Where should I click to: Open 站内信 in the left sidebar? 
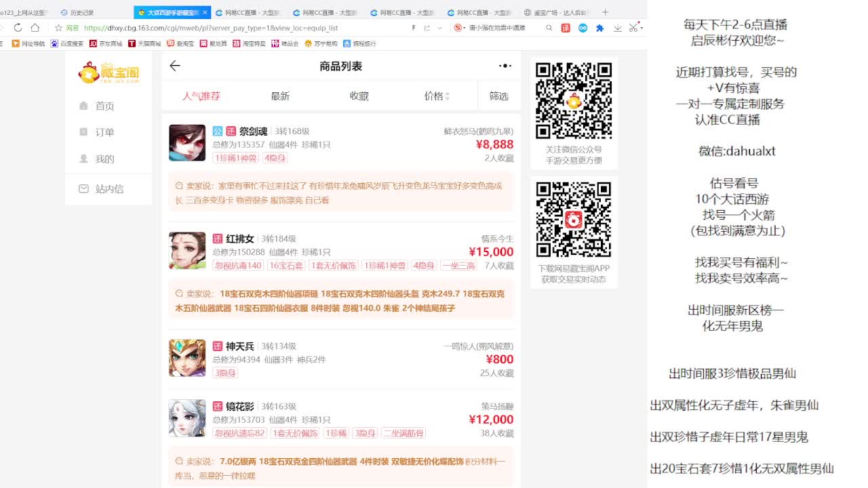[101, 189]
